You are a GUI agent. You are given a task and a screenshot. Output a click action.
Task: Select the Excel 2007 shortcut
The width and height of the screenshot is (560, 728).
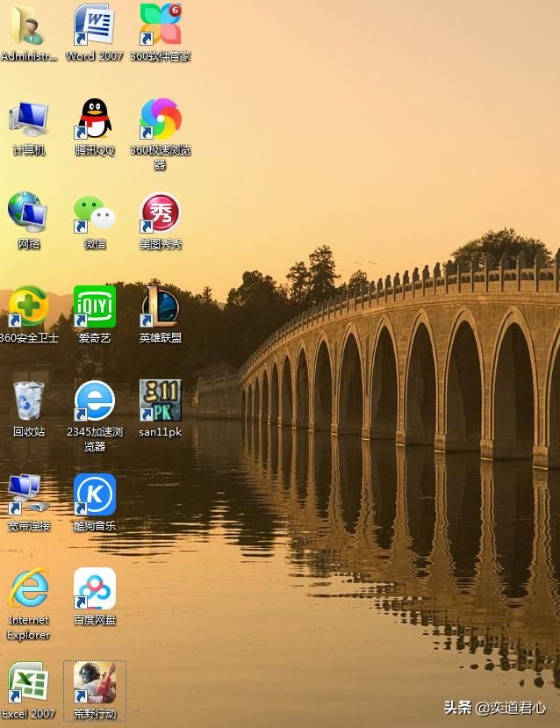[x=29, y=683]
